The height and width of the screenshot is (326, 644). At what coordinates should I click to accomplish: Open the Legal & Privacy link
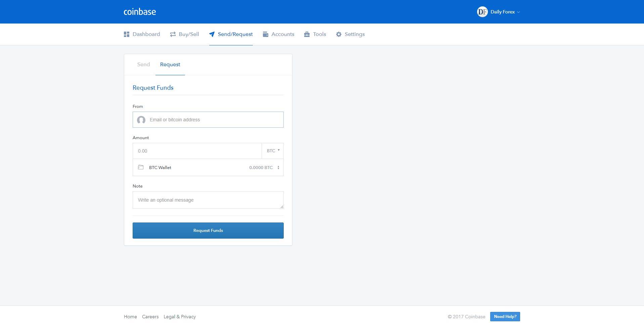[180, 317]
